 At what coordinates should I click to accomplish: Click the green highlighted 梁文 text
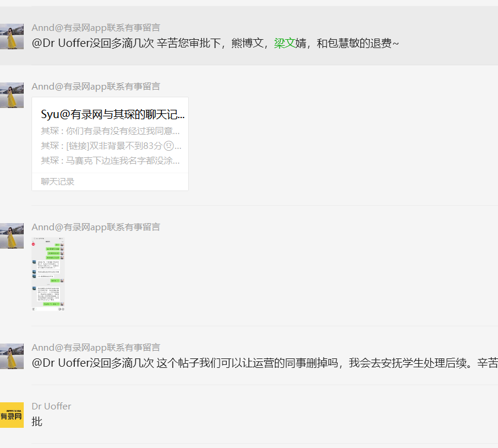pos(284,43)
